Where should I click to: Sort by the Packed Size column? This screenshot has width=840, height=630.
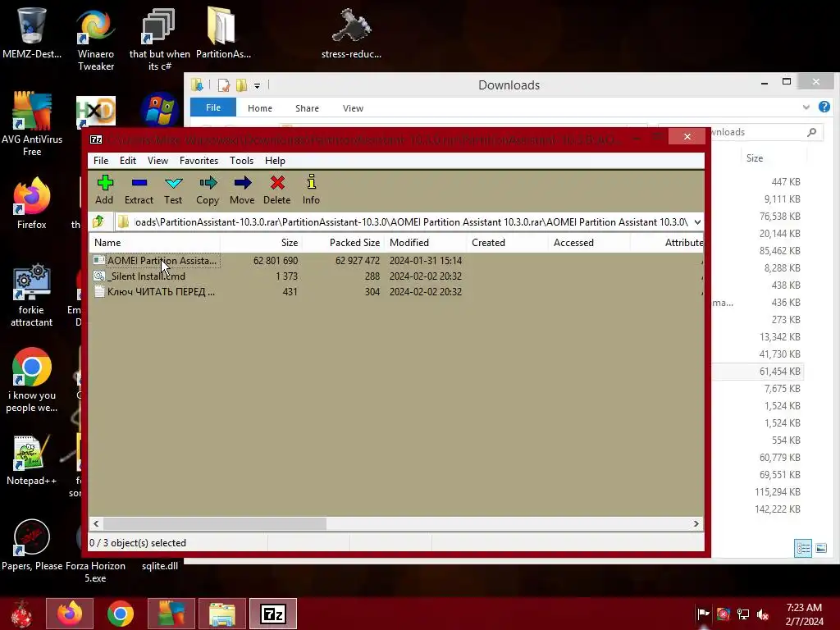343,243
